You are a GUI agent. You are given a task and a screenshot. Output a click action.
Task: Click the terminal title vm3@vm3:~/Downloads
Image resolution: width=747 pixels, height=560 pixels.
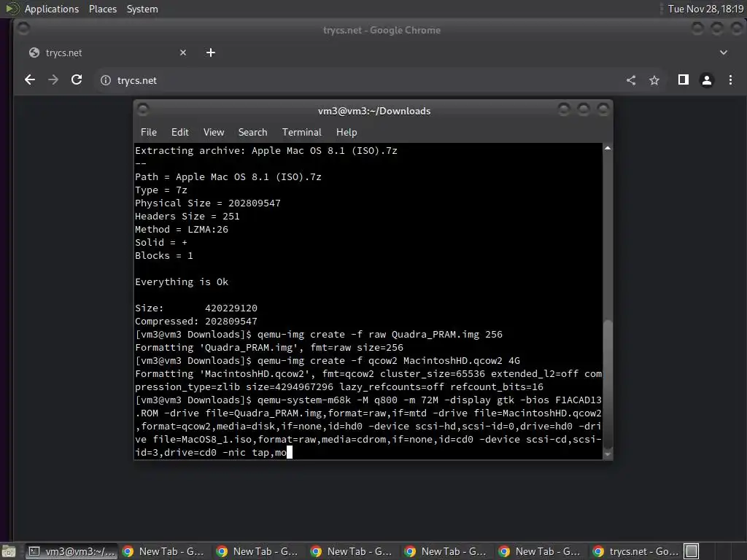(374, 111)
